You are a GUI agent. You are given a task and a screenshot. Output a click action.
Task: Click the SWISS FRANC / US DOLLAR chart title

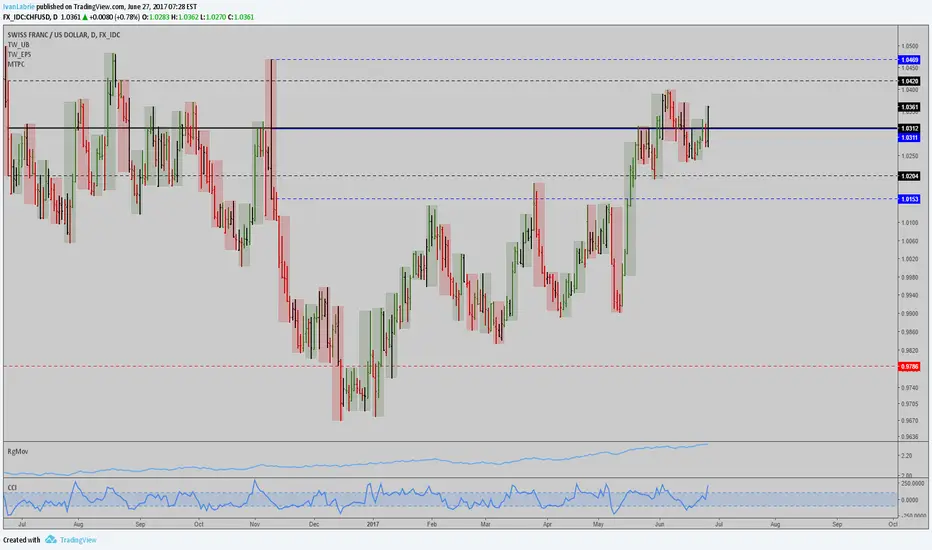click(64, 35)
